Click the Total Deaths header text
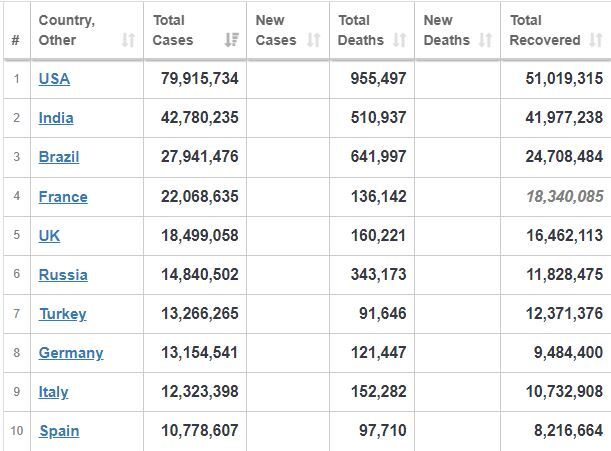Screen dimensions: 611x451 point(361,30)
